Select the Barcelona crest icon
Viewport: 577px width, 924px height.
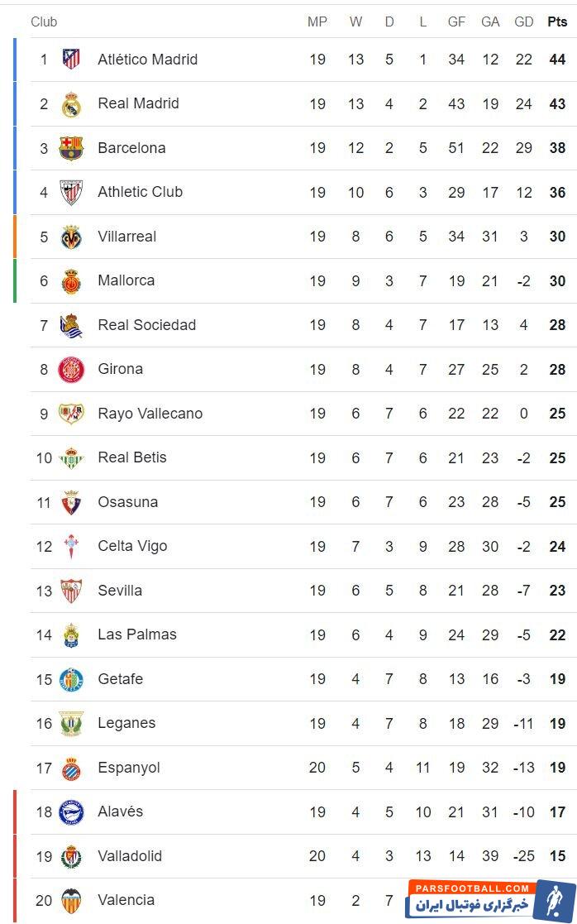point(71,148)
